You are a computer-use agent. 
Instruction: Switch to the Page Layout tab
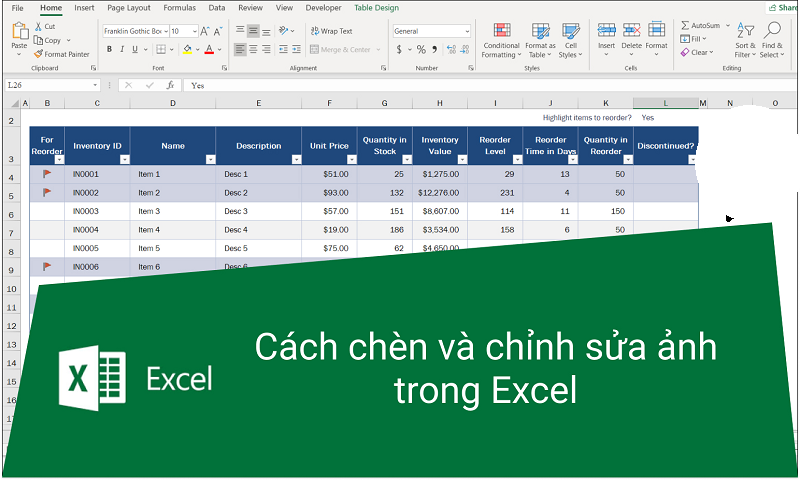129,8
